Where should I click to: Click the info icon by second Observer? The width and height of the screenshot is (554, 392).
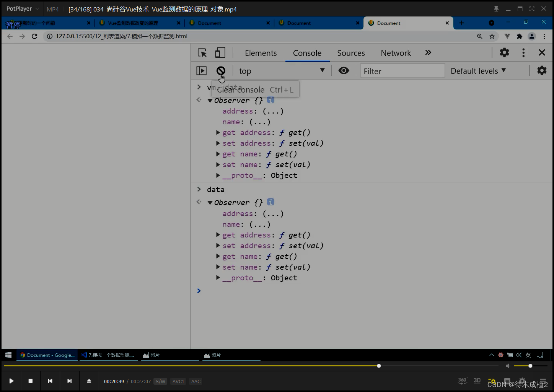[270, 202]
